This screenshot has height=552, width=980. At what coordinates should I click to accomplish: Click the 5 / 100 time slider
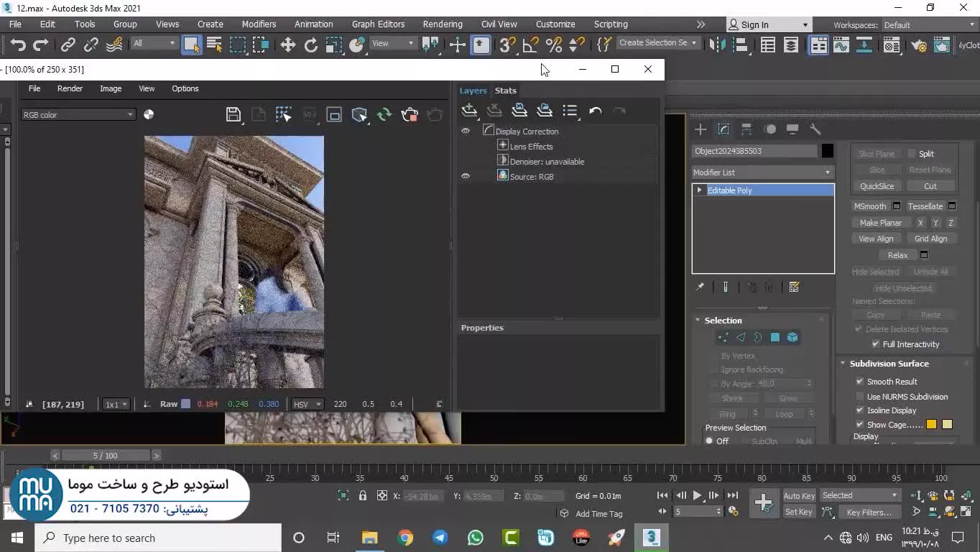tap(106, 456)
